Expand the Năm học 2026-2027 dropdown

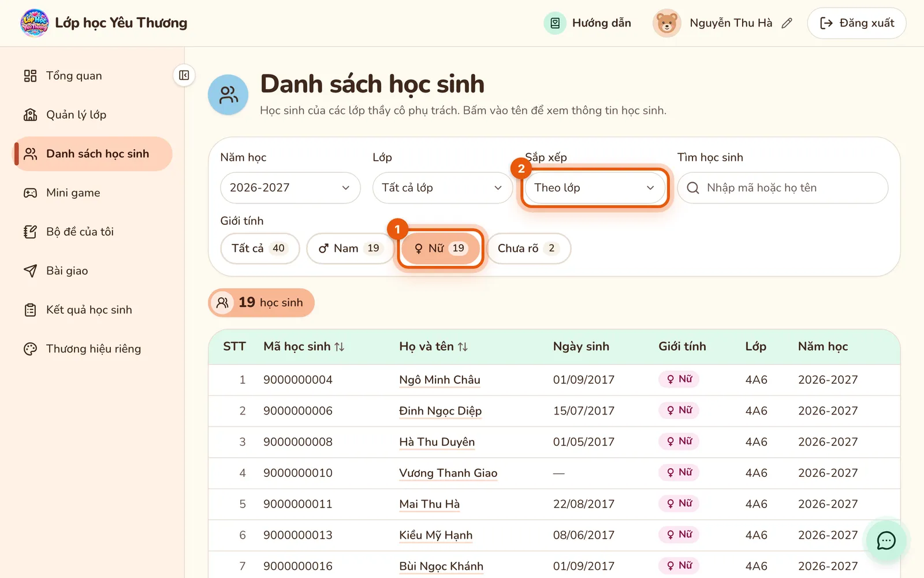click(x=290, y=188)
